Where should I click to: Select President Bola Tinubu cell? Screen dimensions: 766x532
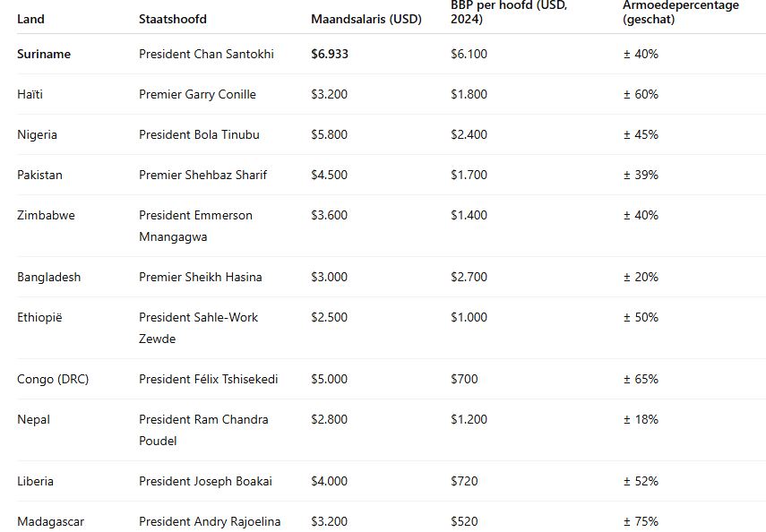click(199, 134)
